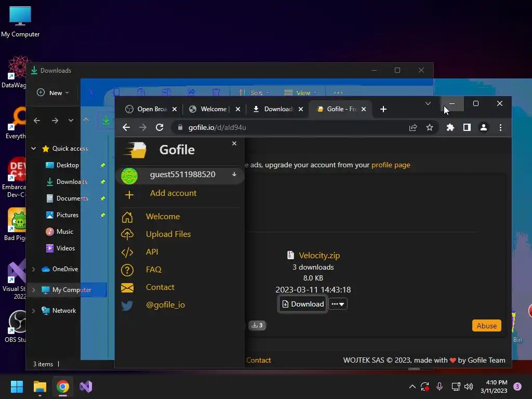This screenshot has height=399, width=532.
Task: Click the up-level arrow in Explorer
Action: [x=86, y=121]
